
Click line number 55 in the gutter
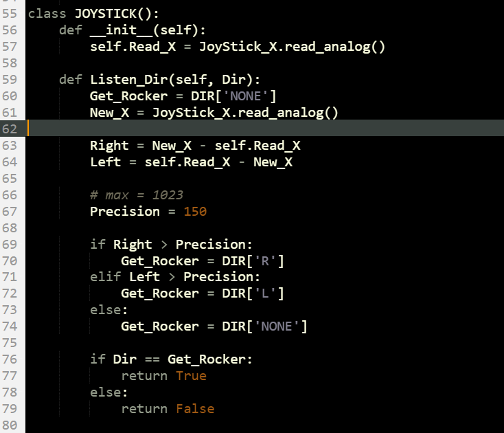[10, 14]
